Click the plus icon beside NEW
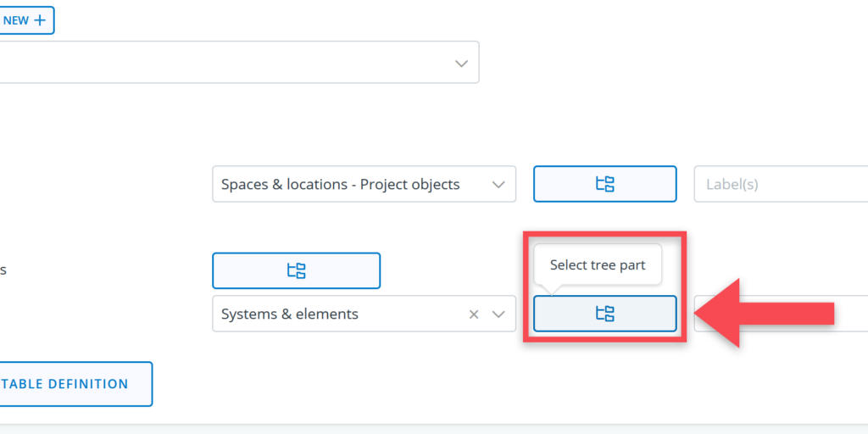868x434 pixels. pyautogui.click(x=39, y=20)
